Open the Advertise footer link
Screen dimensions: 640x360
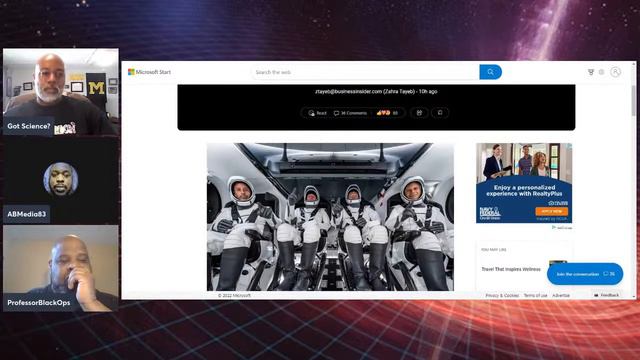[561, 295]
